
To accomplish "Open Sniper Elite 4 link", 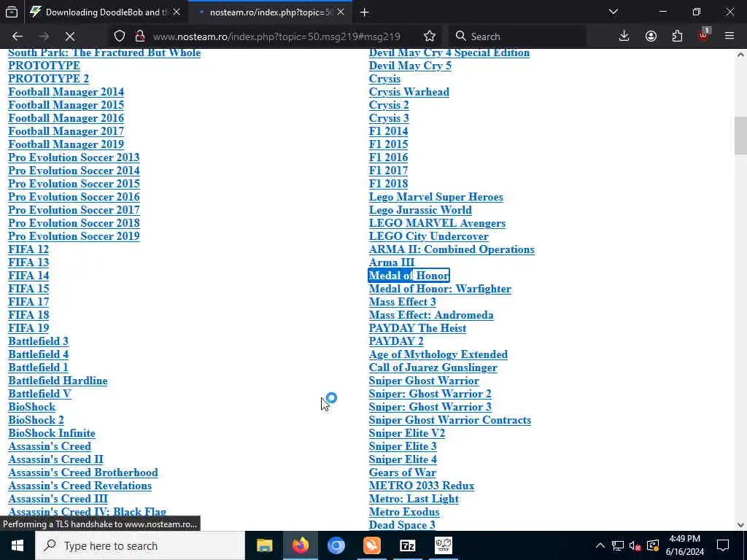I will click(x=403, y=459).
